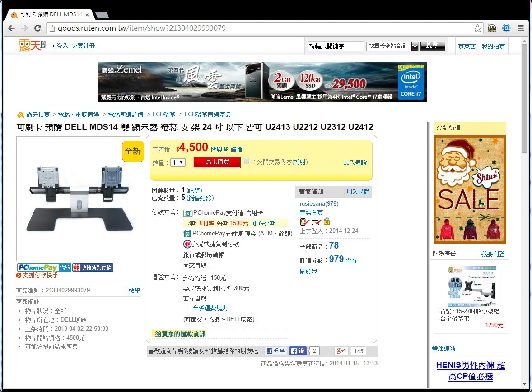This screenshot has height=392, width=532.
Task: Click the red 馬上購買 buy button
Action: (217, 162)
